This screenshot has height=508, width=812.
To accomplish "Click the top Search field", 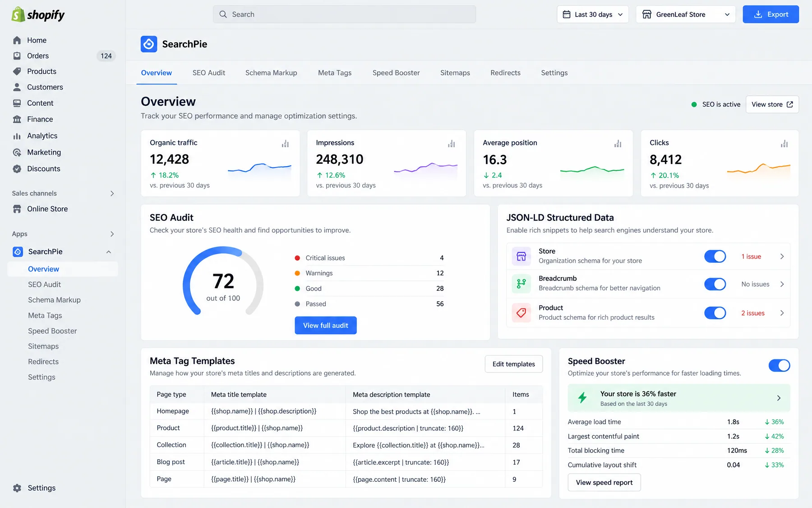I will (x=344, y=14).
